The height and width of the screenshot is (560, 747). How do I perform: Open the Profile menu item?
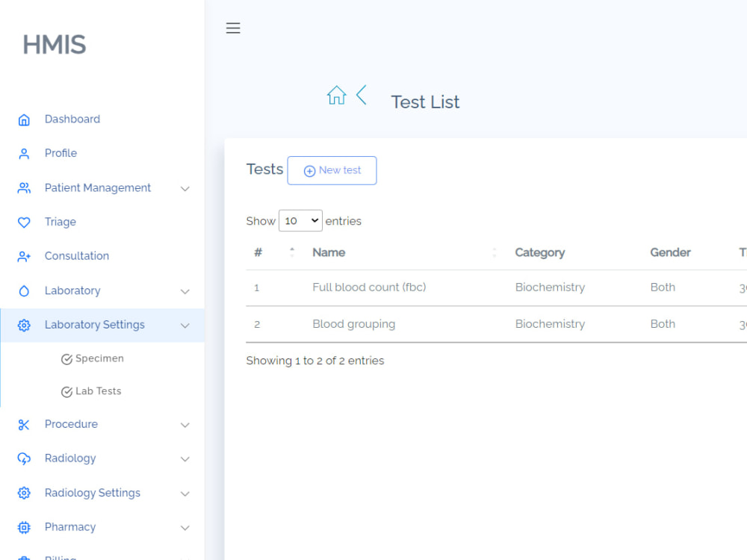click(x=61, y=153)
